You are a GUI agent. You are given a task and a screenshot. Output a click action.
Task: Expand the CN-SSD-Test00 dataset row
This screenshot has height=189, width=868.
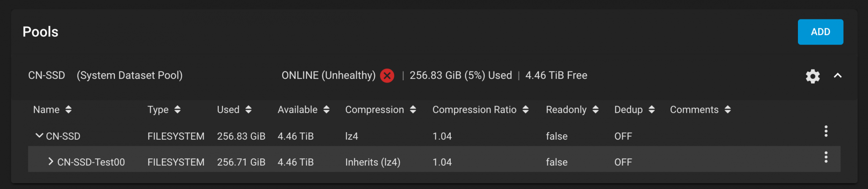point(51,161)
